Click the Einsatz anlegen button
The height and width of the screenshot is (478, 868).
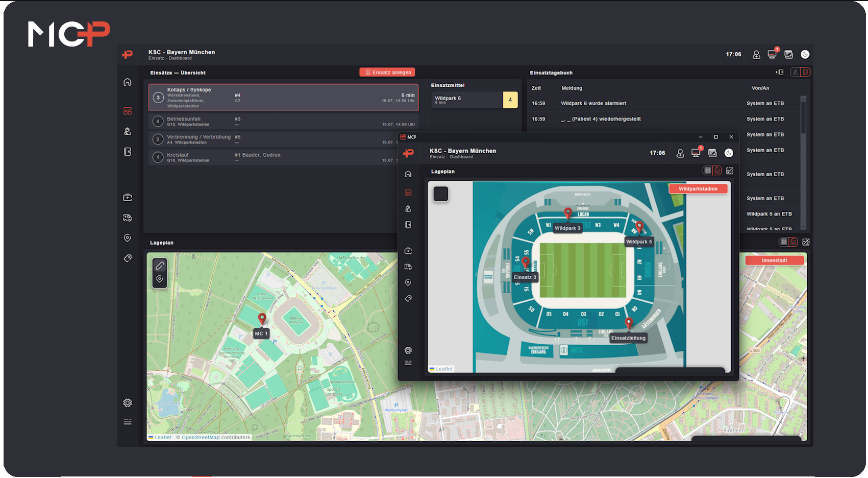pos(387,73)
